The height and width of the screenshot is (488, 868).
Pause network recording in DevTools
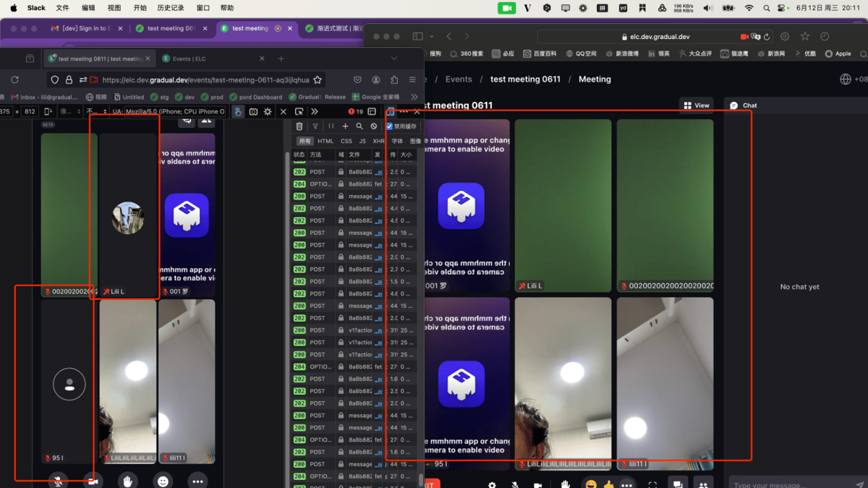click(x=331, y=127)
